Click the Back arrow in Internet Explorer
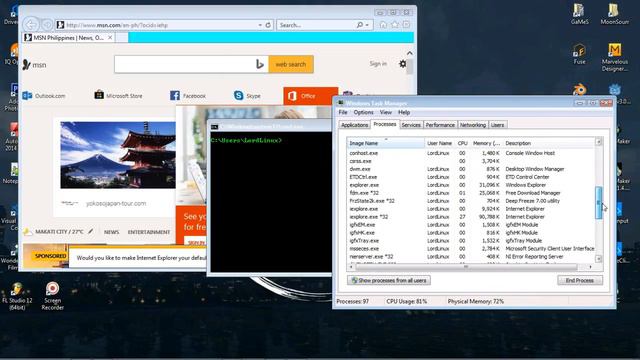 31,24
